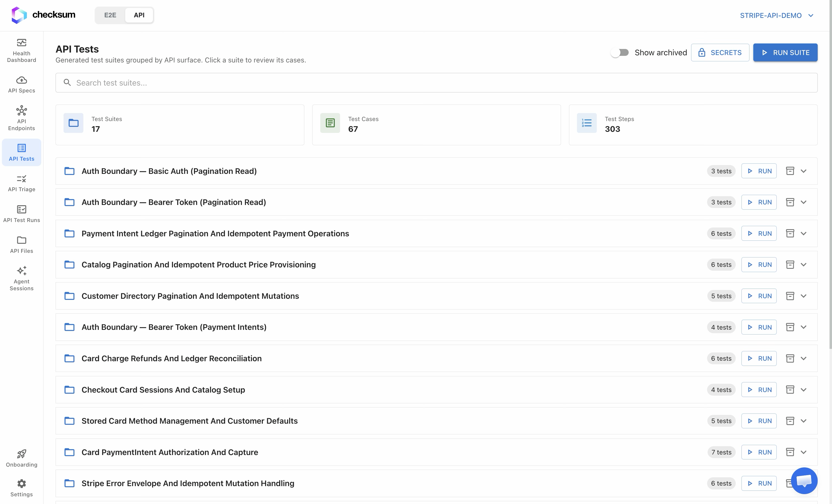The image size is (832, 504).
Task: Open Checkout Card Sessions And Catalog Setup
Action: click(x=436, y=390)
